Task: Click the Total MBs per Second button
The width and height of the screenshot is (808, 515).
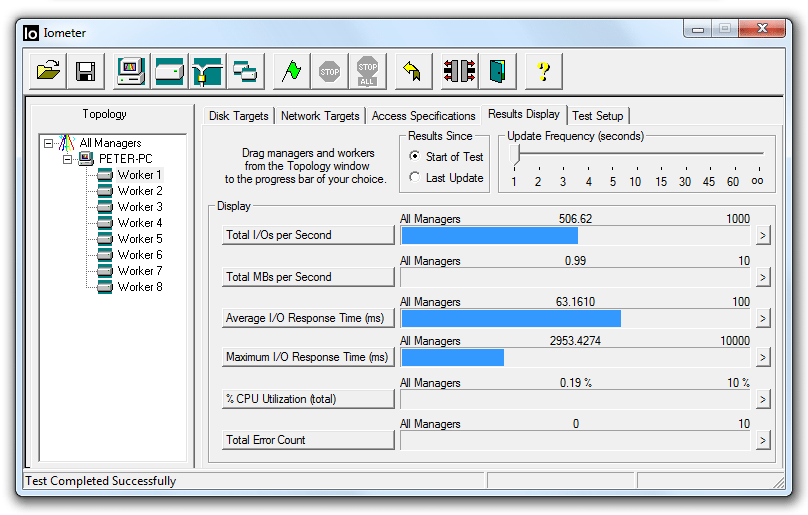Action: pos(308,277)
